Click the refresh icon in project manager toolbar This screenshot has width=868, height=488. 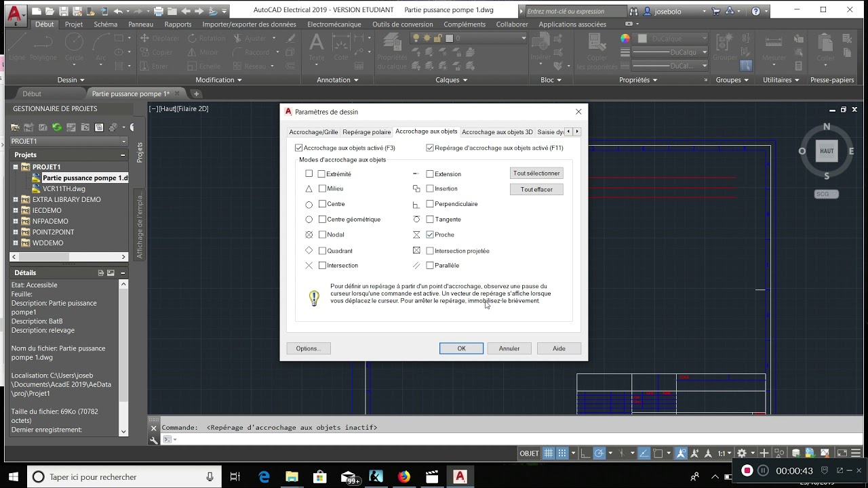[x=57, y=127]
